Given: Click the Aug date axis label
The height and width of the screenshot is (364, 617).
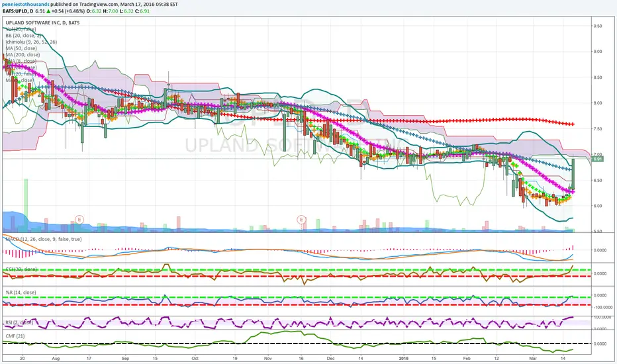Looking at the screenshot, I should click(x=56, y=359).
